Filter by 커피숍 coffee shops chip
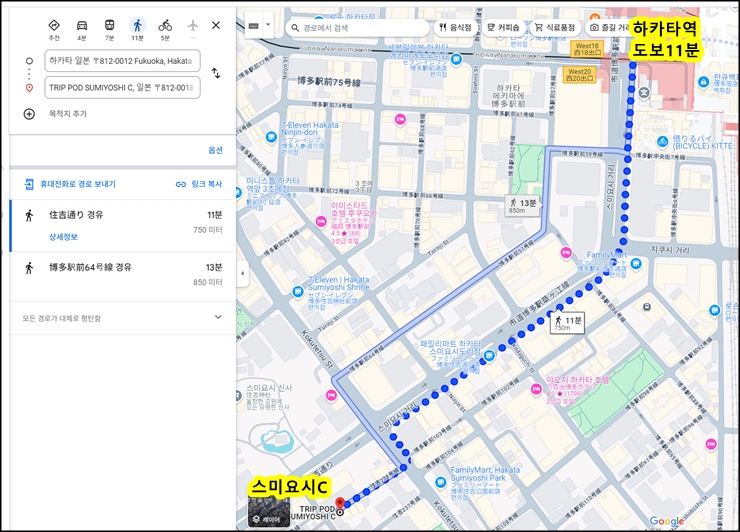This screenshot has width=740, height=532. 503,28
